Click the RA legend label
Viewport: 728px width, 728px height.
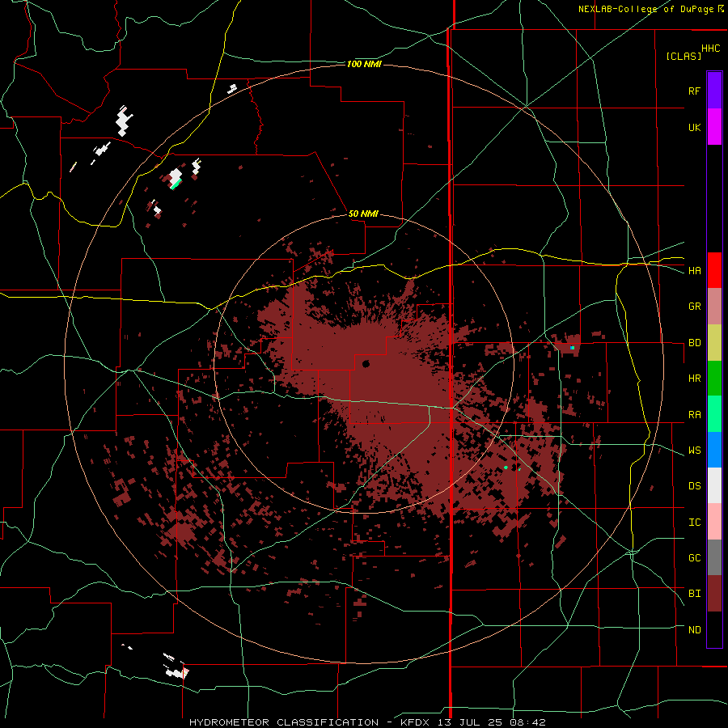pyautogui.click(x=694, y=415)
